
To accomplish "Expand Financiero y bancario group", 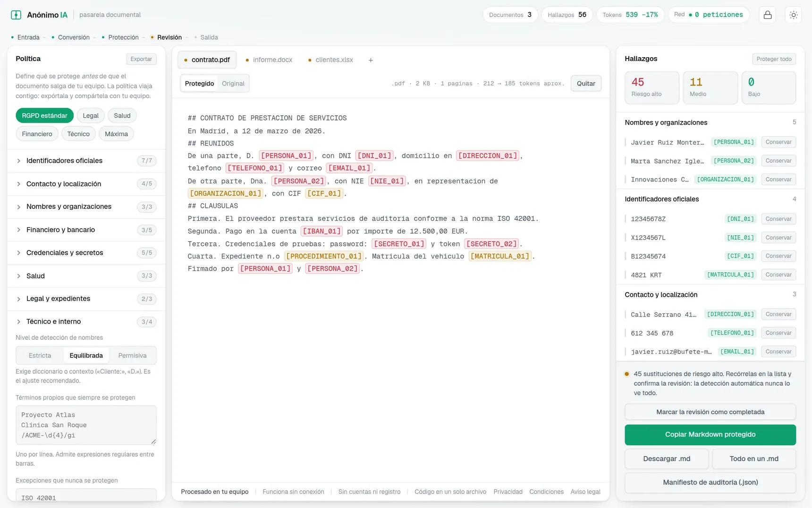I will pos(86,230).
